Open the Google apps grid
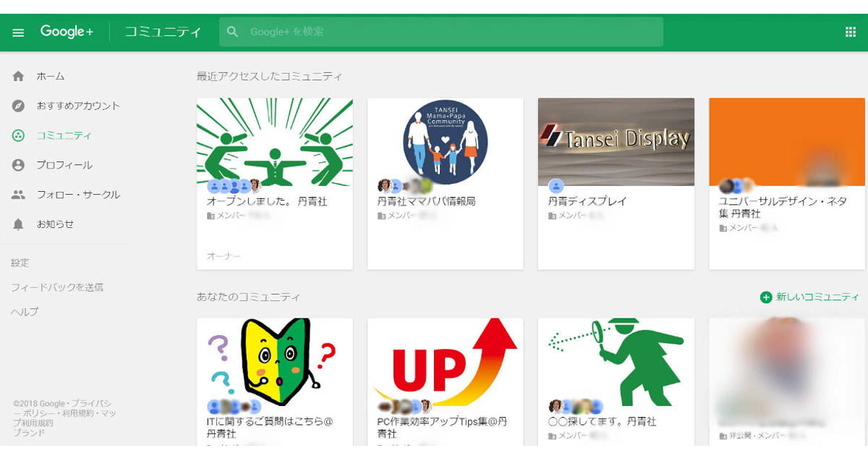 (851, 32)
